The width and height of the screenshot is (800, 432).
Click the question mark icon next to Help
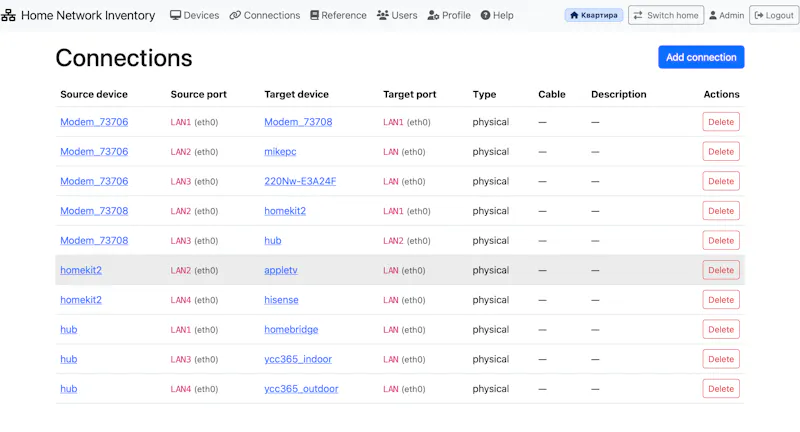(485, 15)
